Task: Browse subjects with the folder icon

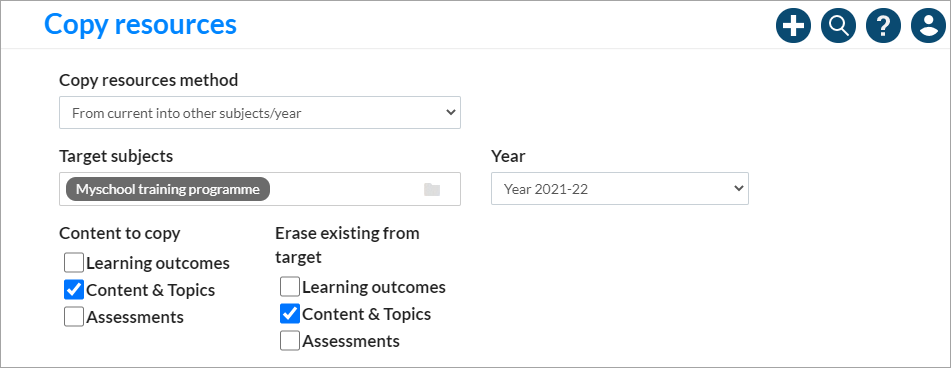Action: (x=432, y=189)
